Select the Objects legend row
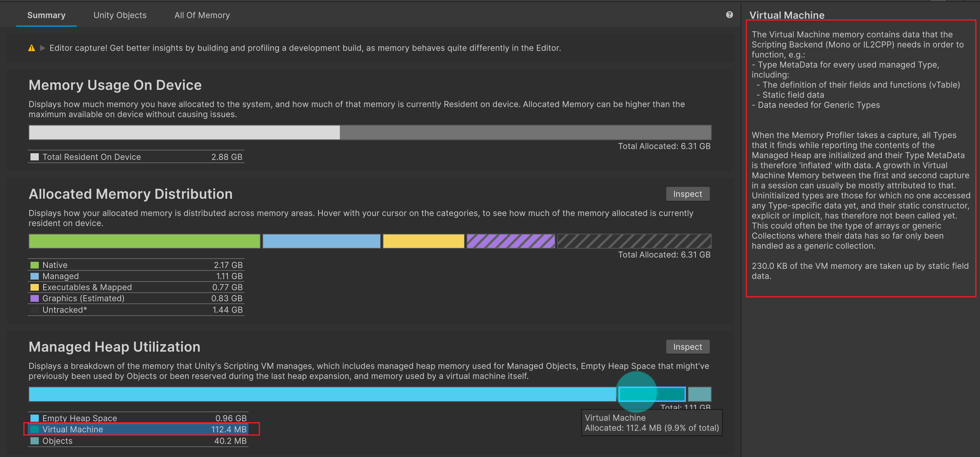Screen dimensions: 980x457 (x=138, y=441)
